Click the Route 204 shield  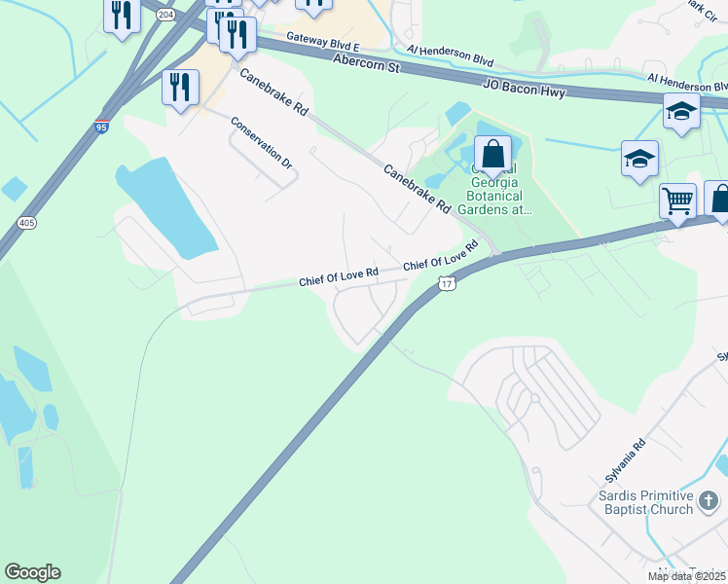click(165, 15)
